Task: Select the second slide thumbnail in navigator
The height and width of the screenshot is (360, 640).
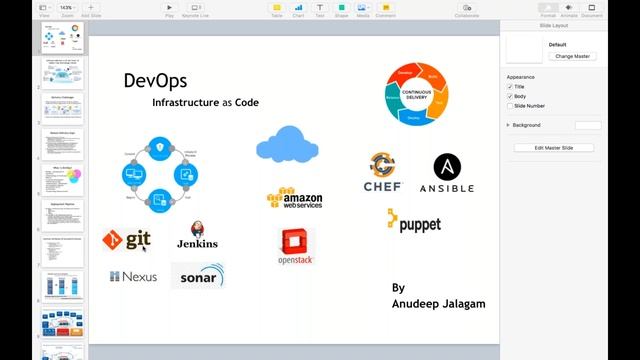Action: (x=62, y=73)
